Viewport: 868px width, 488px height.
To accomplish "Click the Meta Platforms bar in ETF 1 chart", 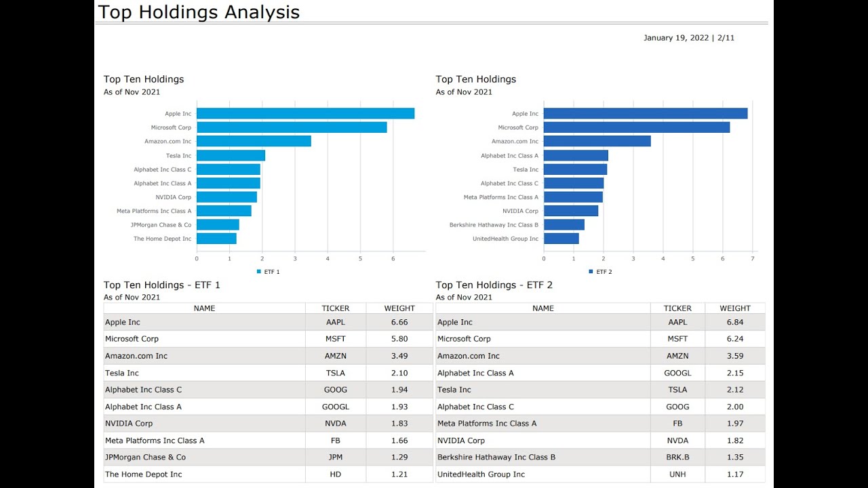I will (224, 211).
